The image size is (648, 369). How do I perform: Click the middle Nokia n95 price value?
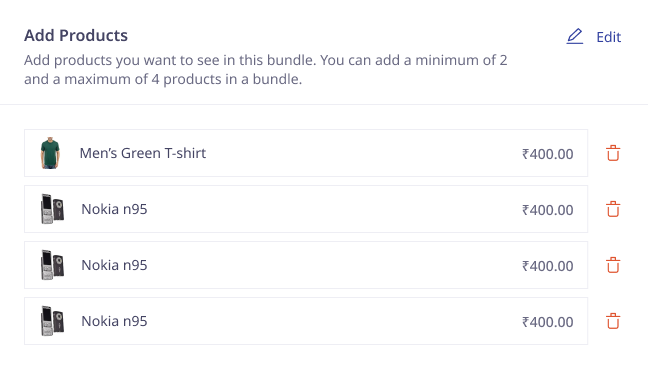click(548, 266)
